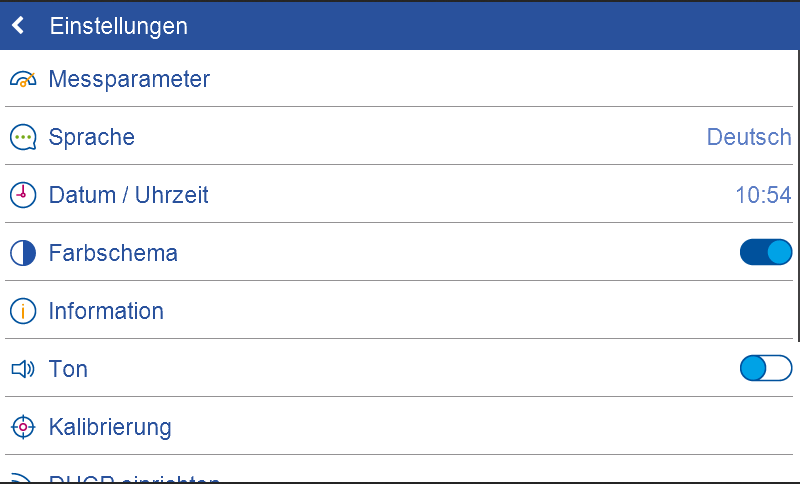Open the Messparameter settings entry

pos(129,79)
